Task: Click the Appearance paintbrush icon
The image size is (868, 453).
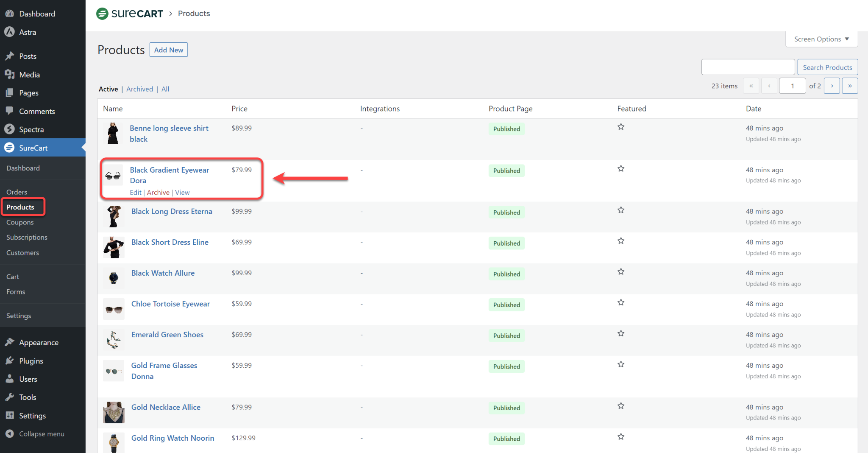Action: click(9, 342)
